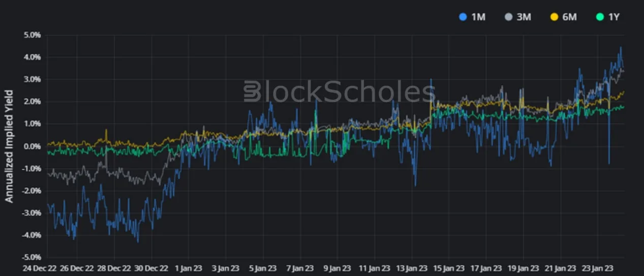Toggle the 1M series legend entry
This screenshot has width=644, height=276.
472,17
